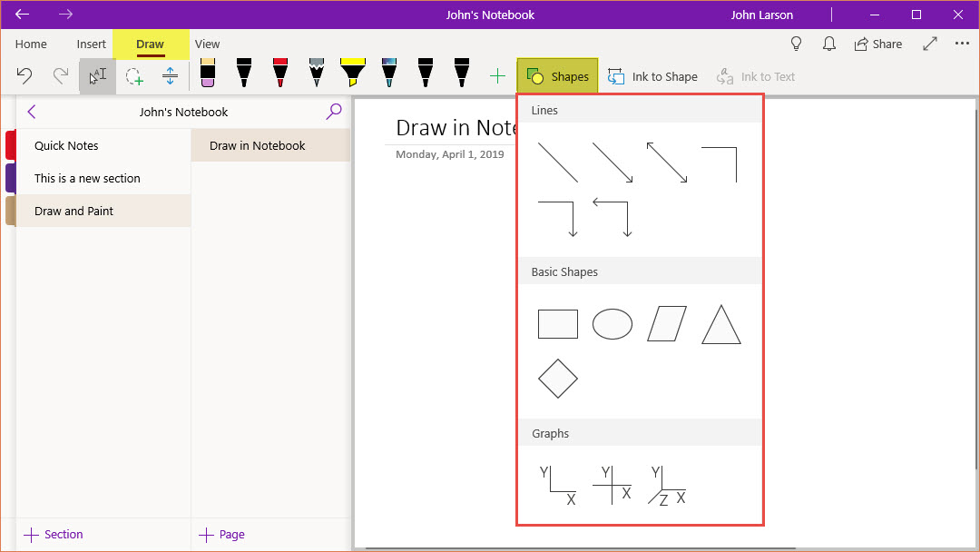Click the Share button
The image size is (980, 552).
tap(877, 44)
